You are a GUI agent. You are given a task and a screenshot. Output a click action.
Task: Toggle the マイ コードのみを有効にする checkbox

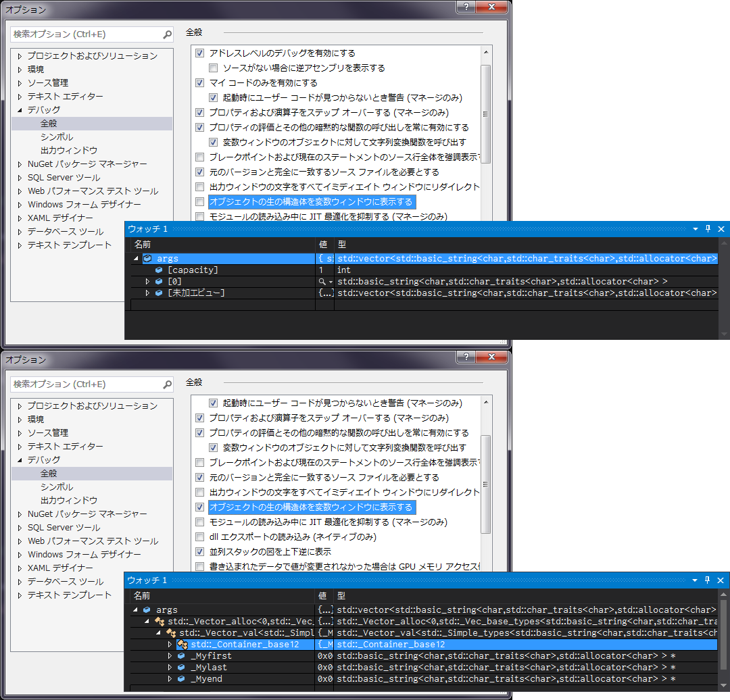(199, 82)
